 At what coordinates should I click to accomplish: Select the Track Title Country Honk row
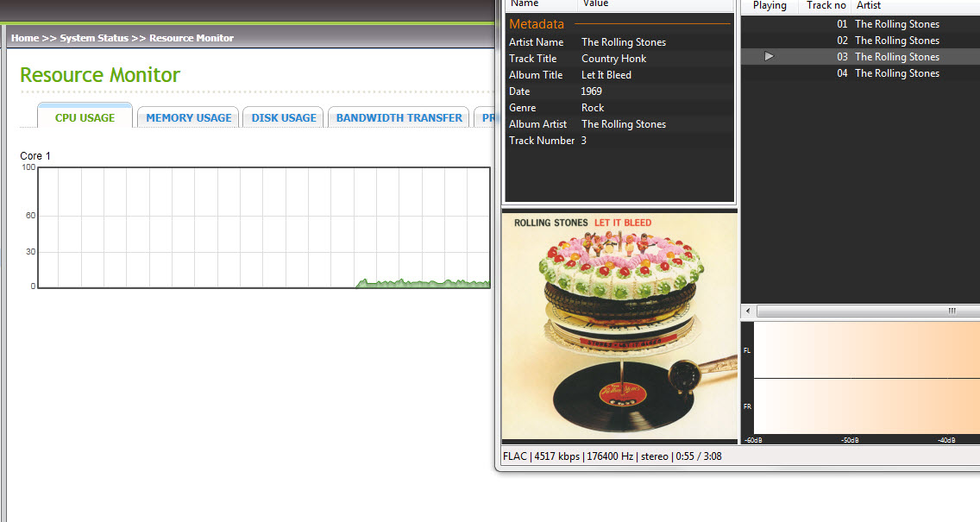tap(619, 58)
